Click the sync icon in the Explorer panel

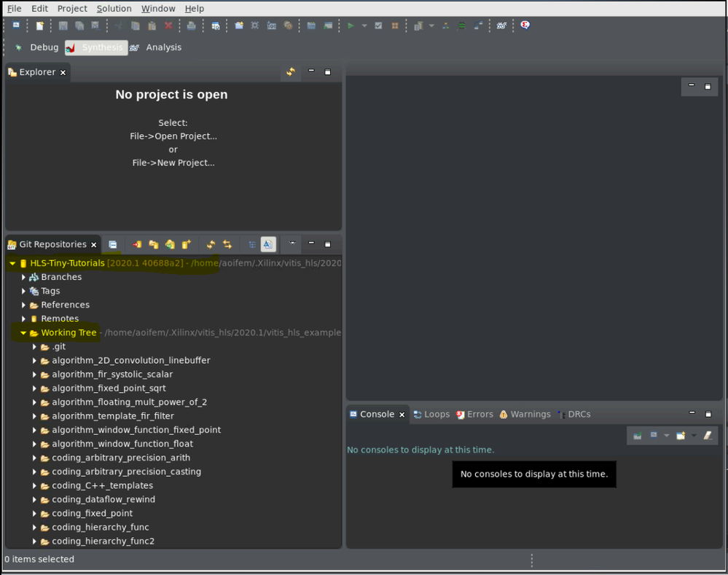click(290, 72)
